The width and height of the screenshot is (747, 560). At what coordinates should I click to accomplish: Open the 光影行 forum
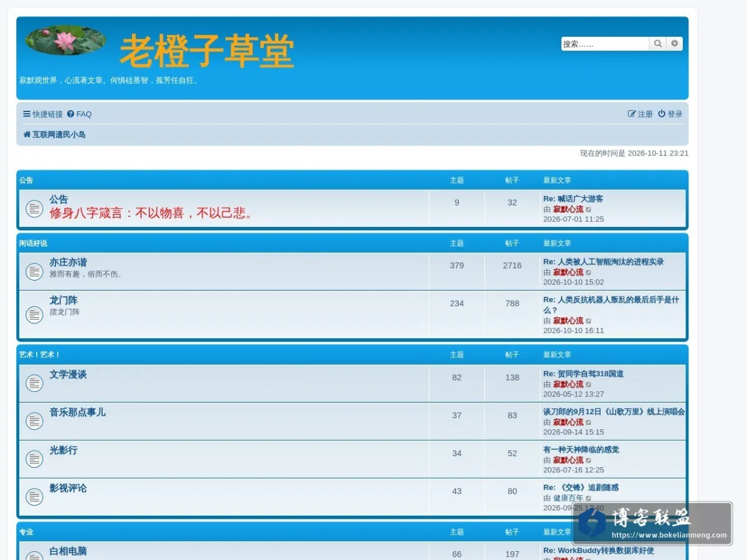[63, 450]
